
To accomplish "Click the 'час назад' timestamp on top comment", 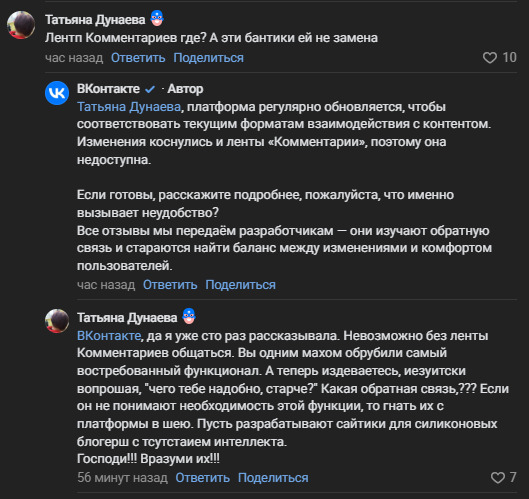I will coord(74,58).
